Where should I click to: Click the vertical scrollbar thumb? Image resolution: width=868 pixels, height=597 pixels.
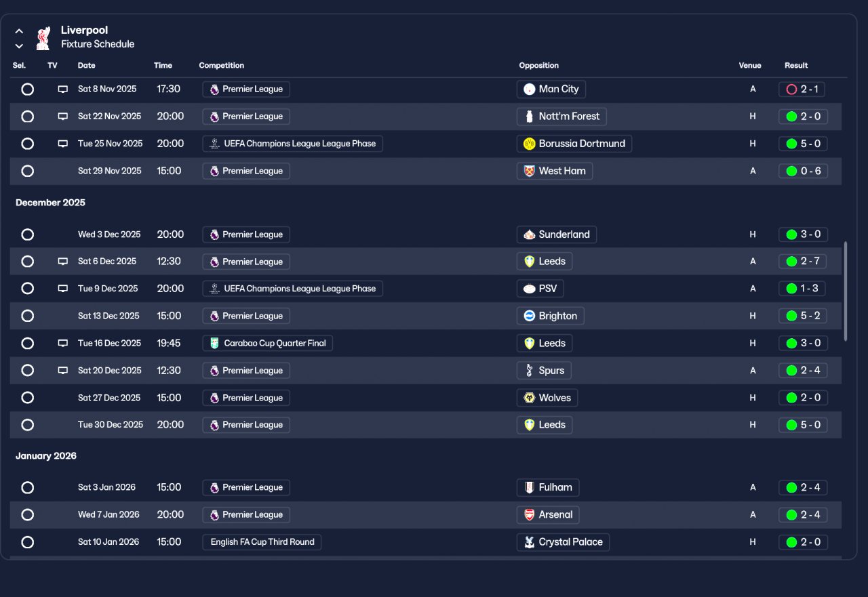click(x=845, y=291)
